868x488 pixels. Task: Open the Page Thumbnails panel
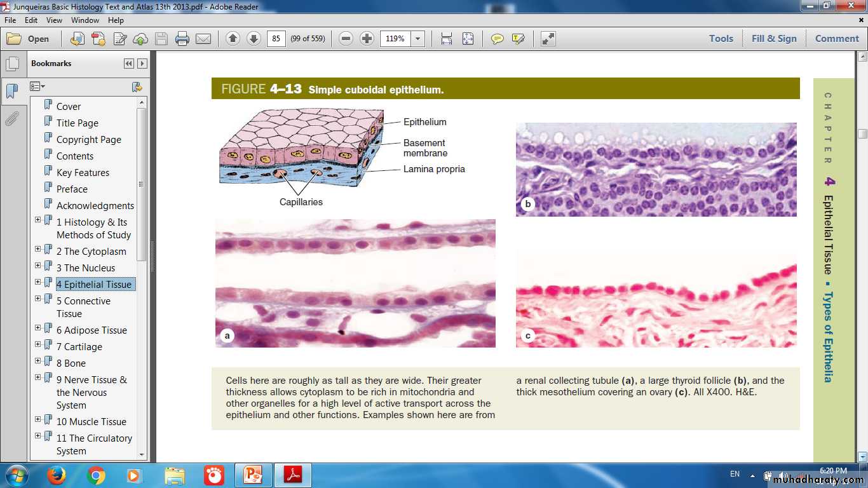12,64
